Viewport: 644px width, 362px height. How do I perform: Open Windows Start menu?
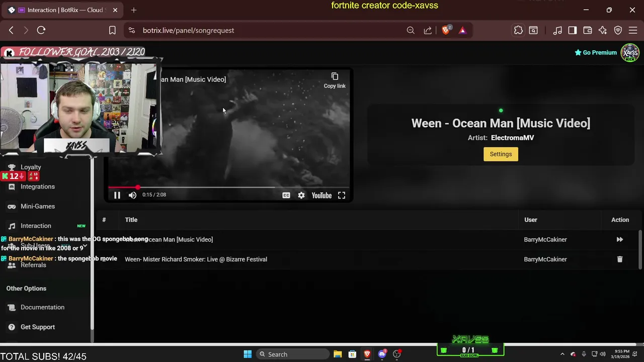click(248, 354)
